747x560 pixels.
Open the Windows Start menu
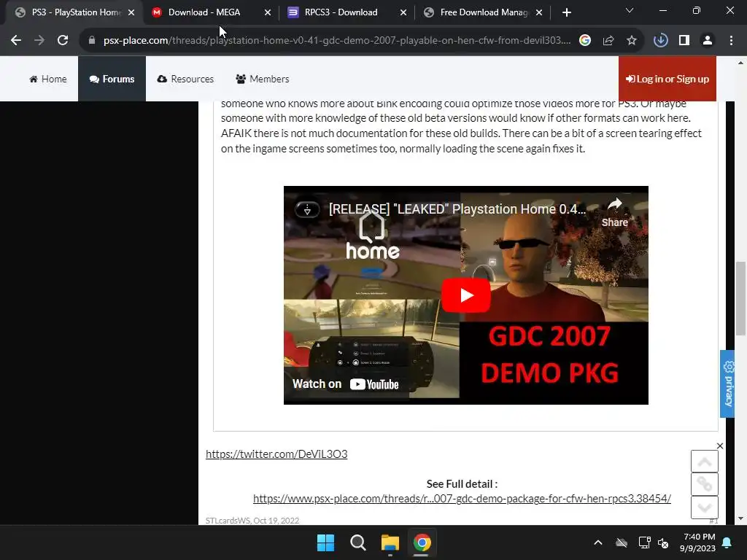326,542
